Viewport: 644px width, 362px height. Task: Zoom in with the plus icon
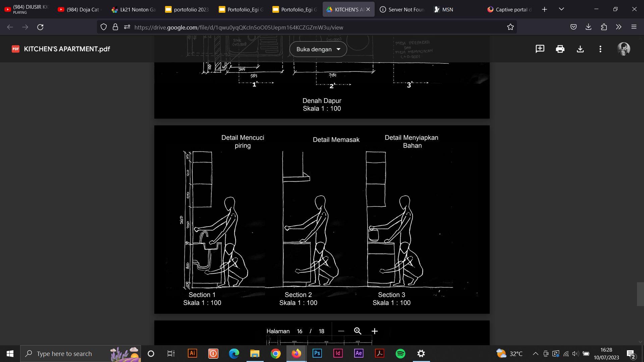point(375,331)
